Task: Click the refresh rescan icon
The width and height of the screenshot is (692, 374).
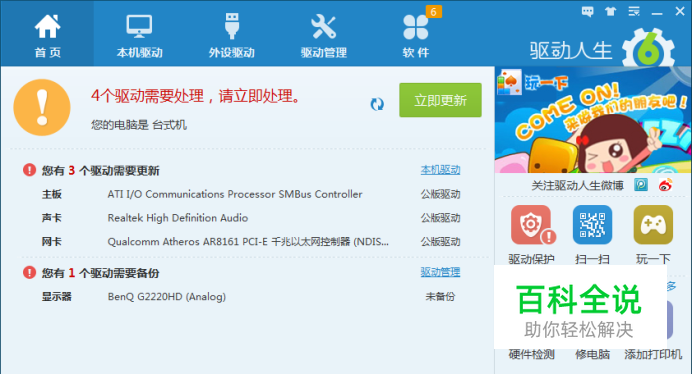Action: (377, 104)
